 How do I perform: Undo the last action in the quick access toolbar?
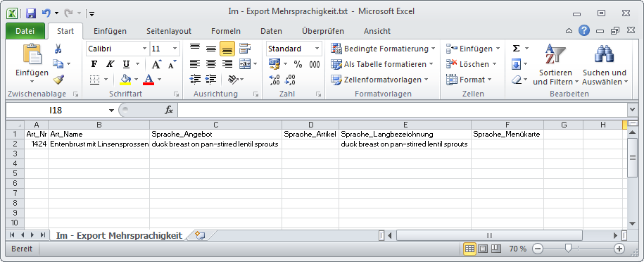[46, 13]
